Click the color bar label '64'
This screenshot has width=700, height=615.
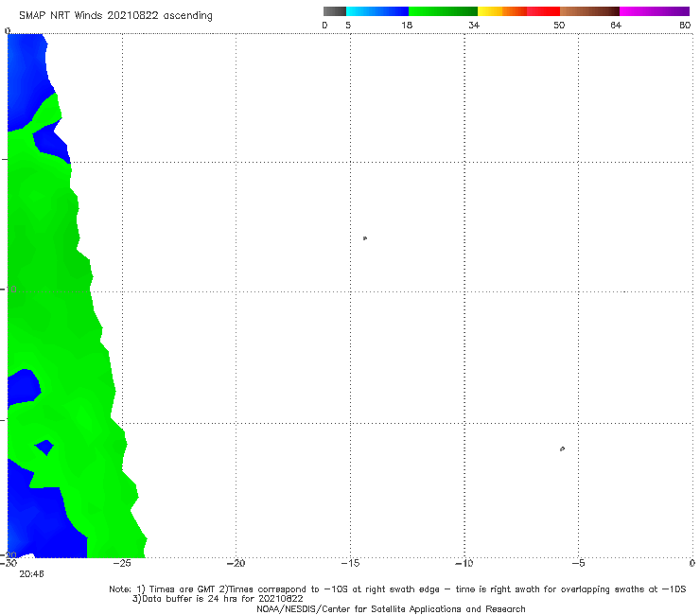click(616, 25)
